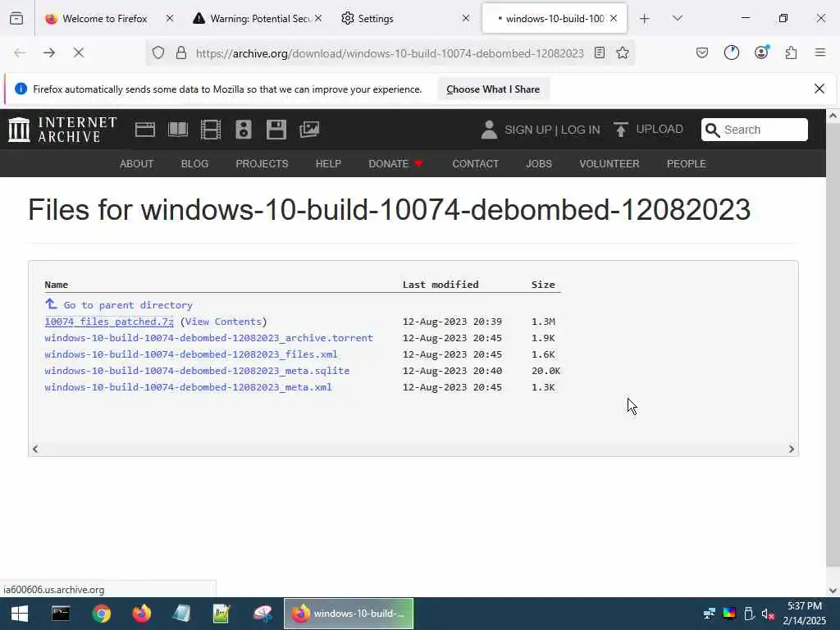Click the circular toolbar icon beside Pocket
This screenshot has height=630, width=840.
click(x=731, y=52)
